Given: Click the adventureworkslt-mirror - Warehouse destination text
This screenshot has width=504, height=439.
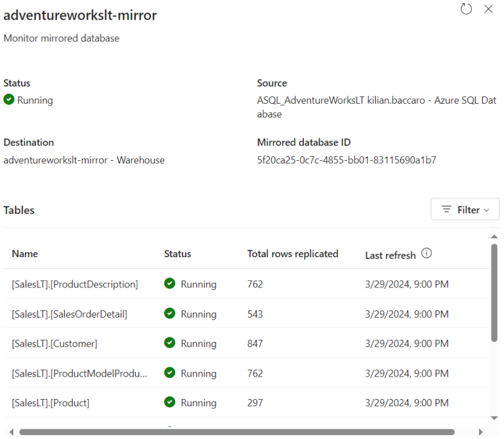Looking at the screenshot, I should 84,160.
